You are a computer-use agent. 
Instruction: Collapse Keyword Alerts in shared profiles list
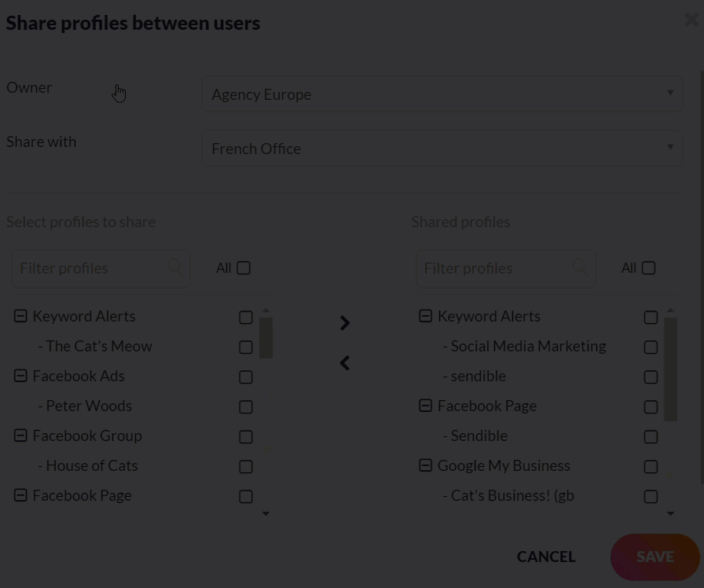coord(425,316)
